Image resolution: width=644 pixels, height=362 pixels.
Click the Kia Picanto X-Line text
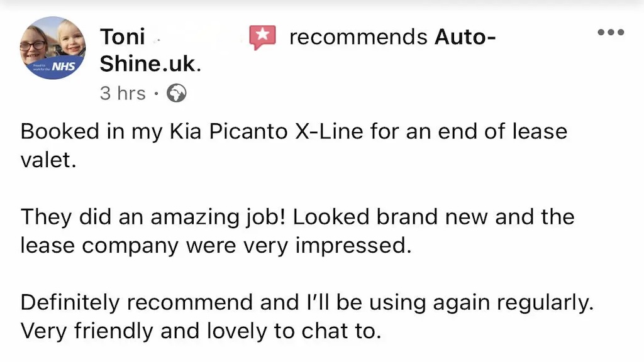(266, 132)
